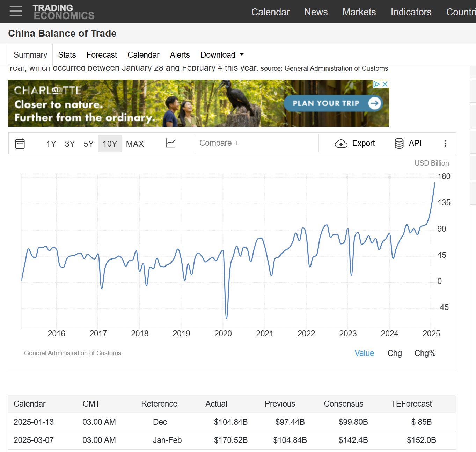Open the hamburger navigation menu
Screen dimensions: 476x452
point(16,11)
